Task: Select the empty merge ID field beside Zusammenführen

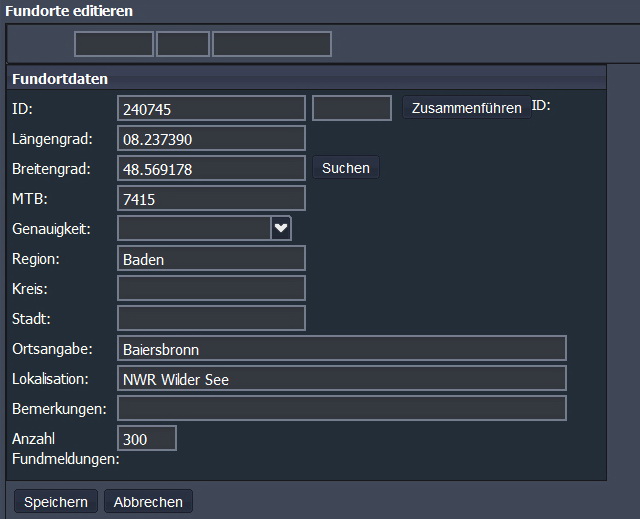Action: 352,108
